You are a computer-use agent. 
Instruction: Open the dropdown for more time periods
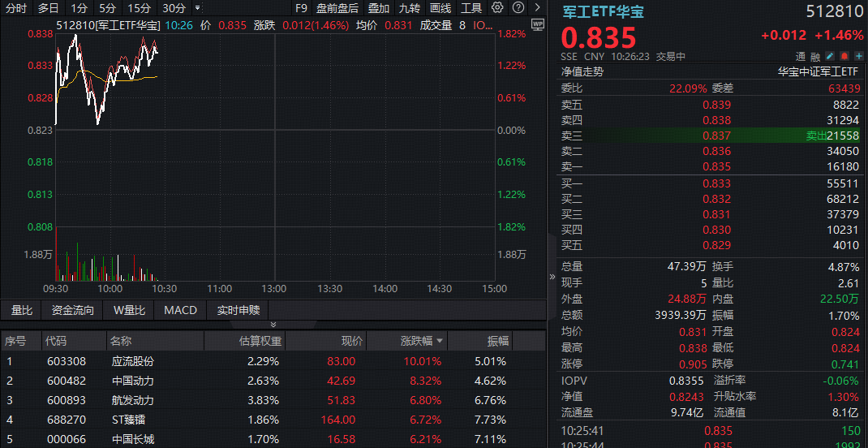198,8
